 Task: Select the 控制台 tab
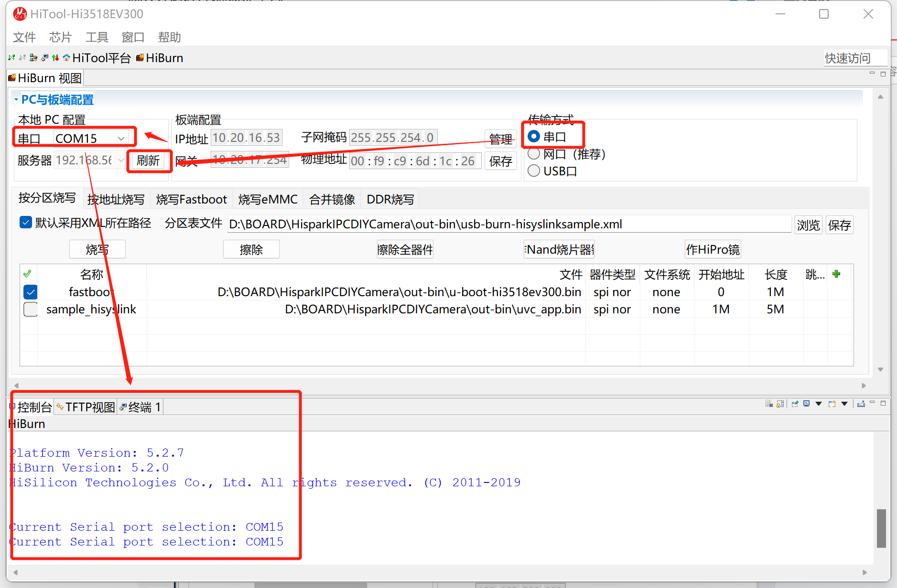pyautogui.click(x=32, y=407)
